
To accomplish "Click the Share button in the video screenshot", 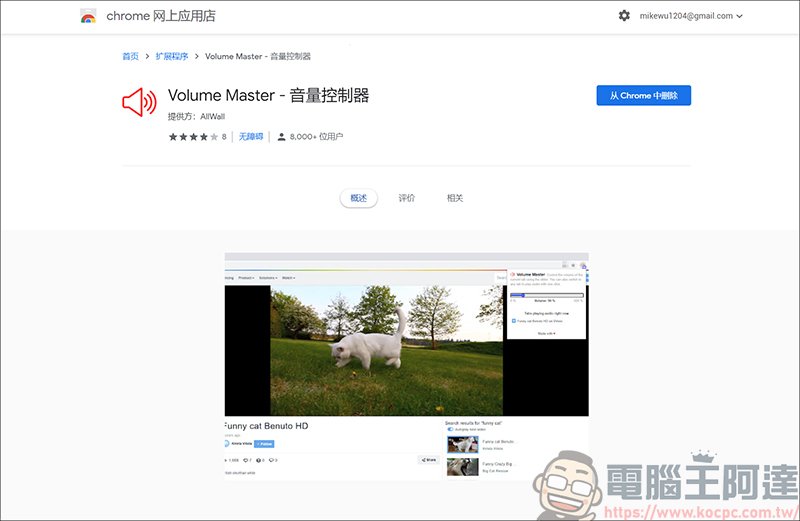I will pyautogui.click(x=429, y=460).
